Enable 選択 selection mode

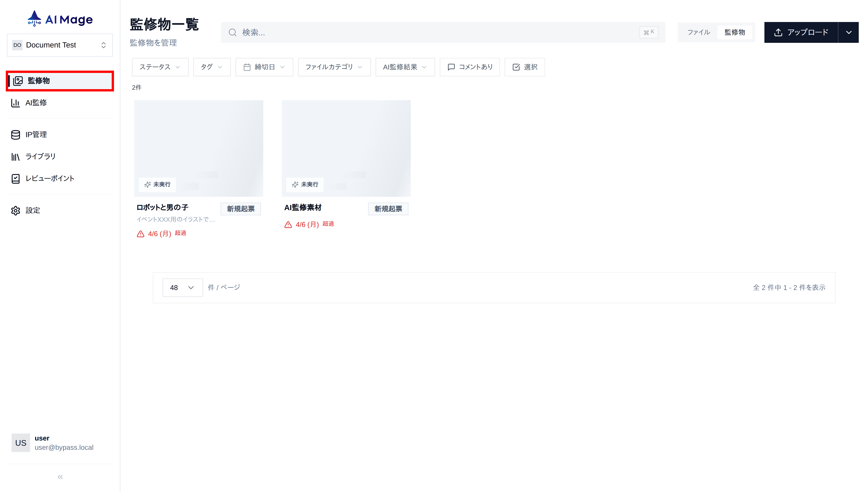coord(524,67)
